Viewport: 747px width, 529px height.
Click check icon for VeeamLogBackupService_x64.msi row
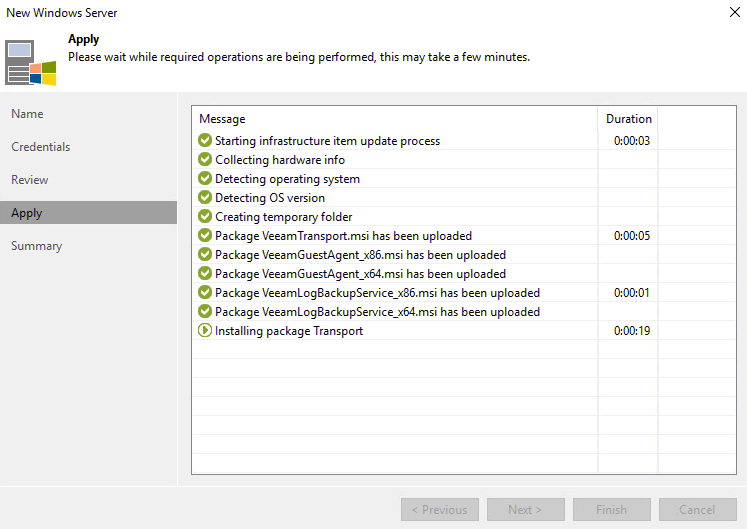(205, 312)
